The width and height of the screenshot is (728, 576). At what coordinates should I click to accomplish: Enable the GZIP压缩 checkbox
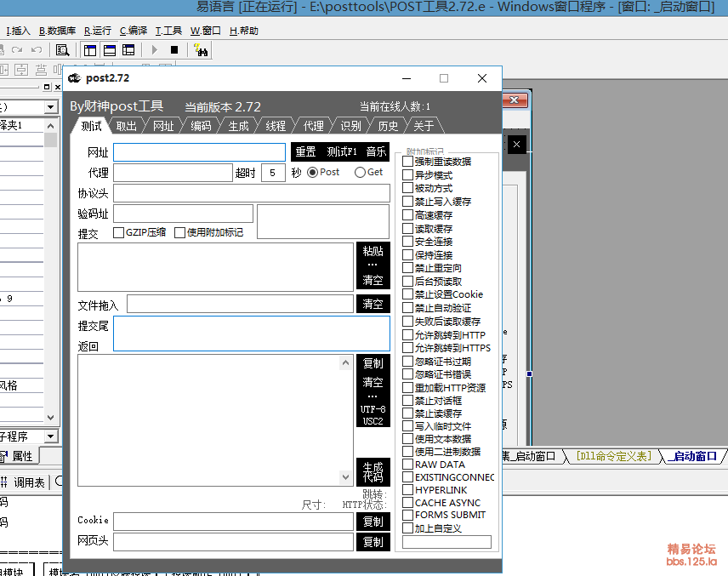pos(119,232)
